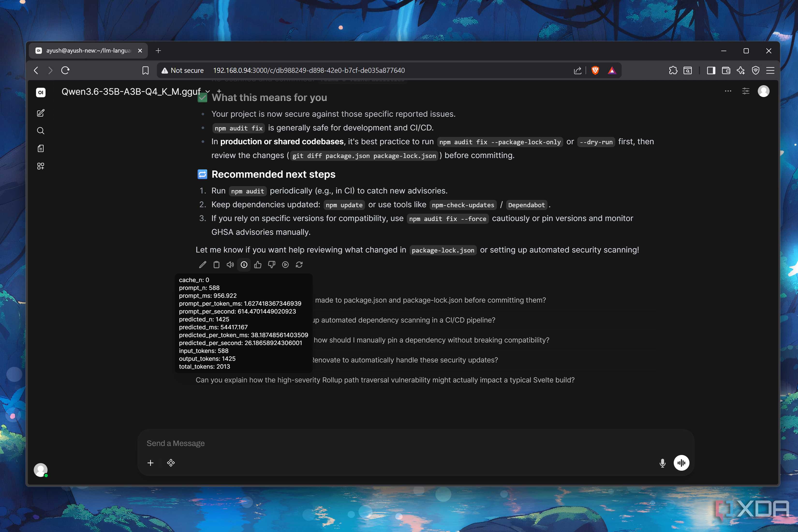
Task: Continue the response with the play icon
Action: [285, 265]
